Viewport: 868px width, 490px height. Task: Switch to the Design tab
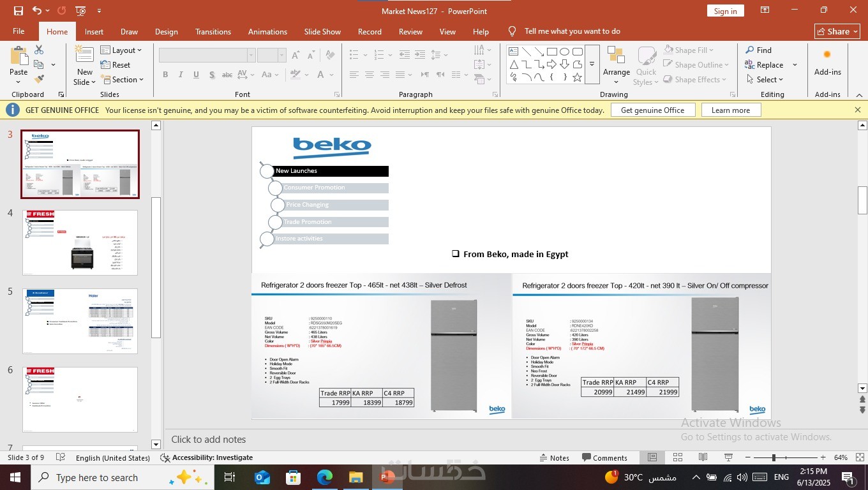[166, 31]
